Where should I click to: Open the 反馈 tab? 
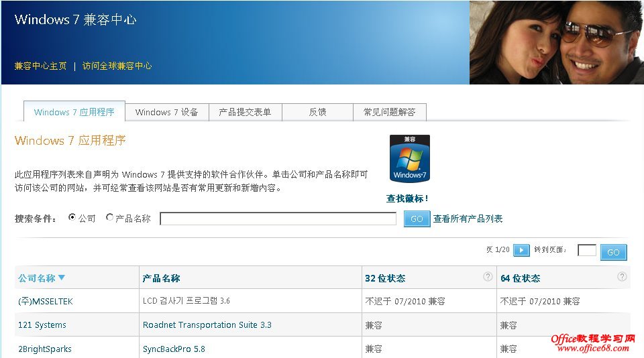click(317, 112)
